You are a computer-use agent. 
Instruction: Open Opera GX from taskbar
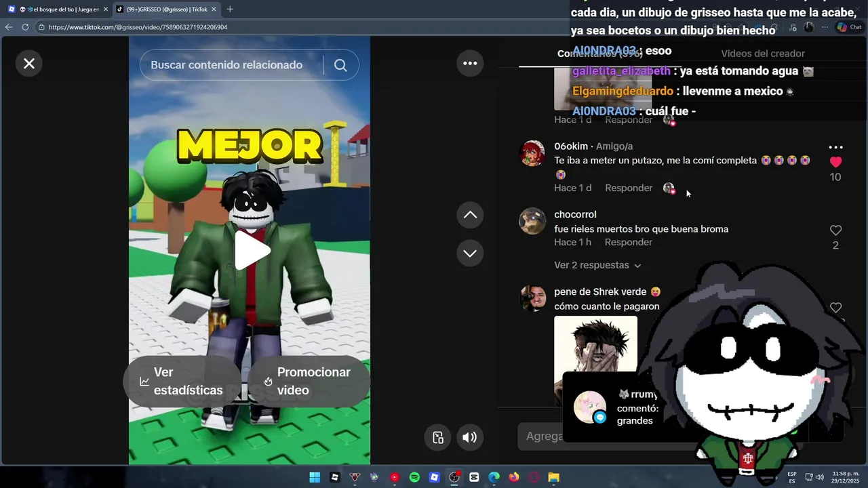(x=534, y=477)
